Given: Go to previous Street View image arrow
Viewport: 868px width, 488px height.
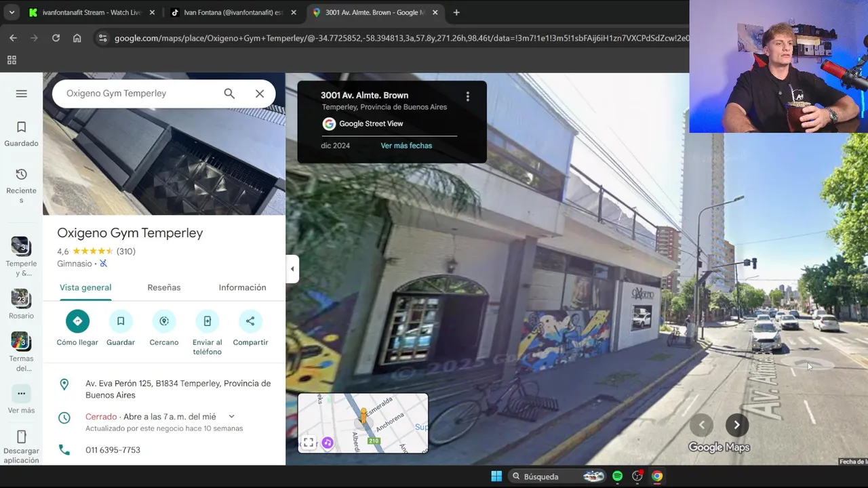Looking at the screenshot, I should coord(702,425).
